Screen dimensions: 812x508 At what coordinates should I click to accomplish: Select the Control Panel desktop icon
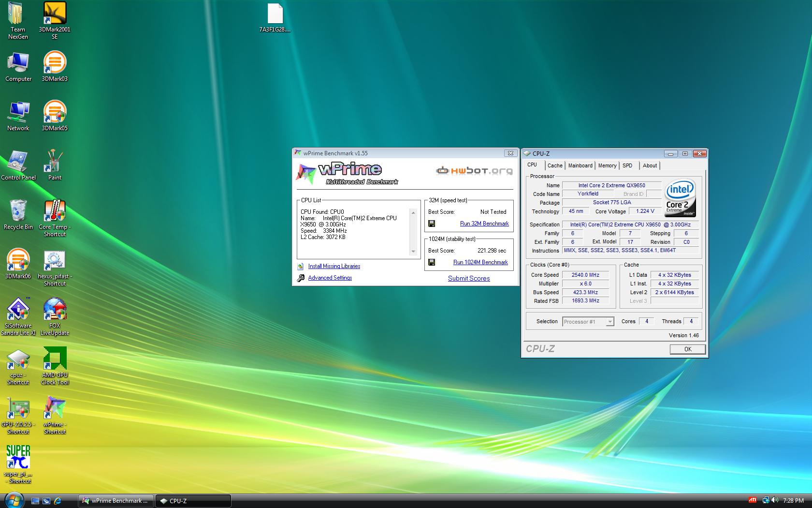(18, 166)
